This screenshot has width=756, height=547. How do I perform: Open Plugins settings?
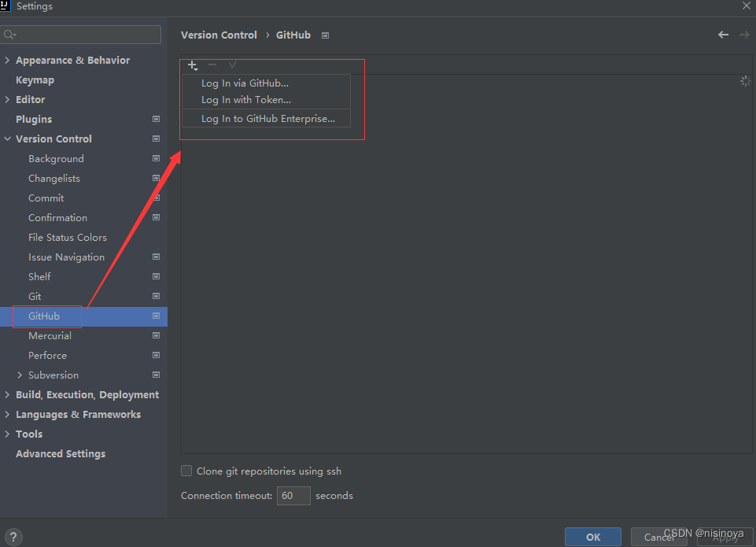coord(34,119)
